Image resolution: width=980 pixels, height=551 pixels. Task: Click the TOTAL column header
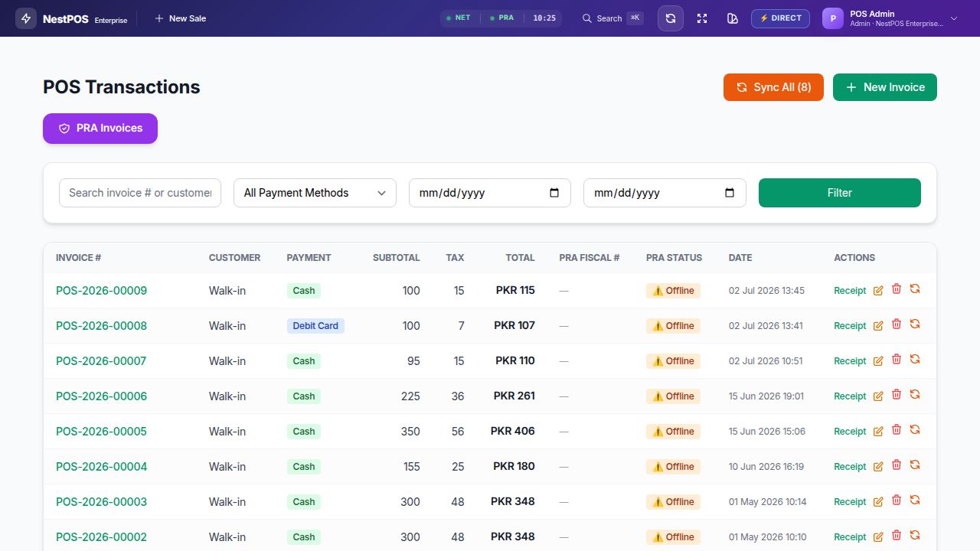point(520,258)
